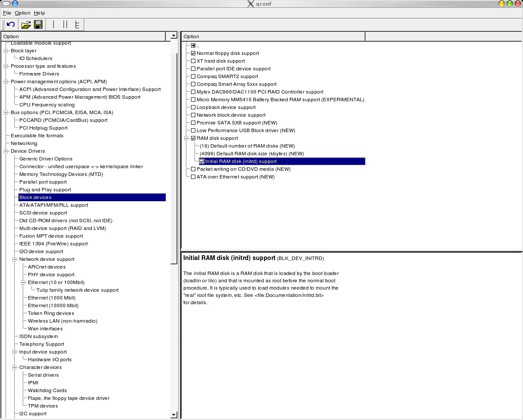Enable Loopback device support checkbox

tap(193, 107)
